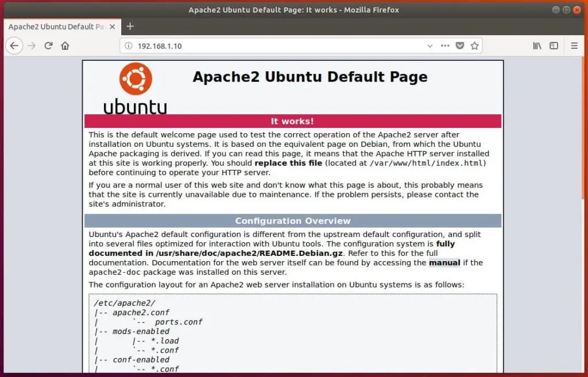Show site information for 192.168.1.10
This screenshot has height=377, width=588.
pyautogui.click(x=129, y=46)
